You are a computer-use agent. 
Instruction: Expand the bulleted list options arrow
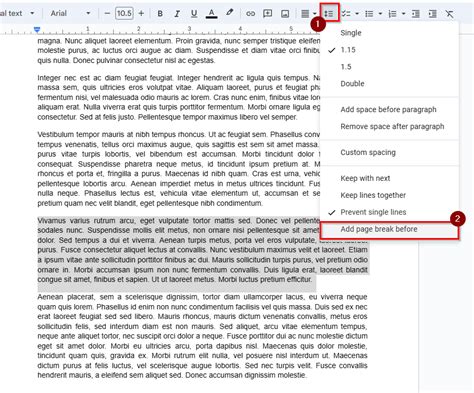click(380, 13)
